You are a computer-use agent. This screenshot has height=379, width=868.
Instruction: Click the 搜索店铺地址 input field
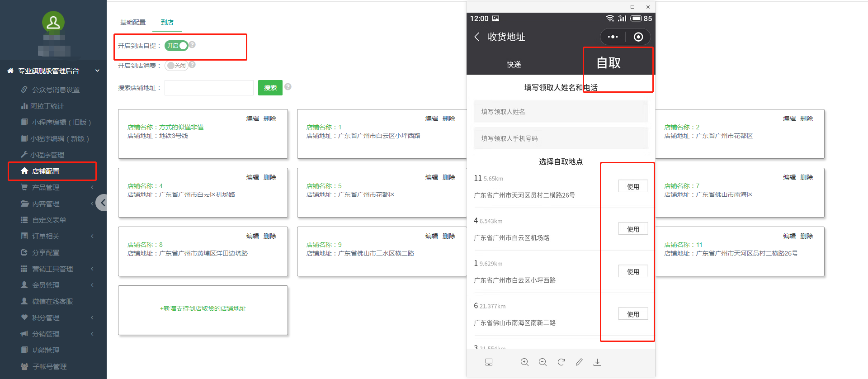point(209,88)
